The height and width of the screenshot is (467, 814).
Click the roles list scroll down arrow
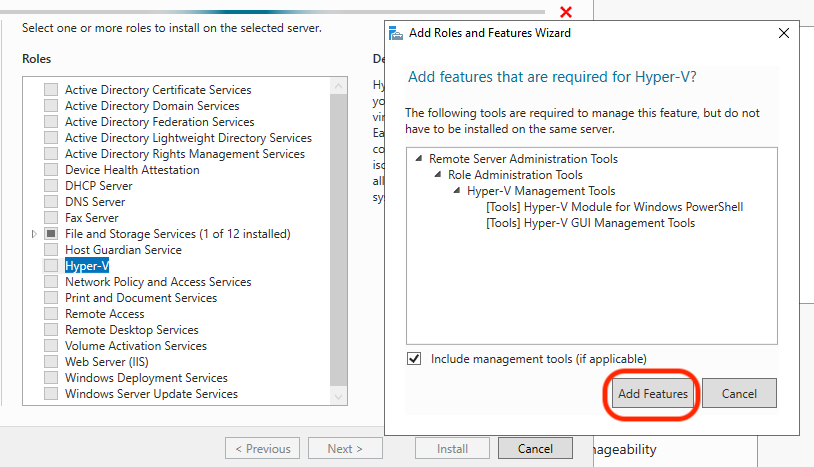(x=338, y=397)
